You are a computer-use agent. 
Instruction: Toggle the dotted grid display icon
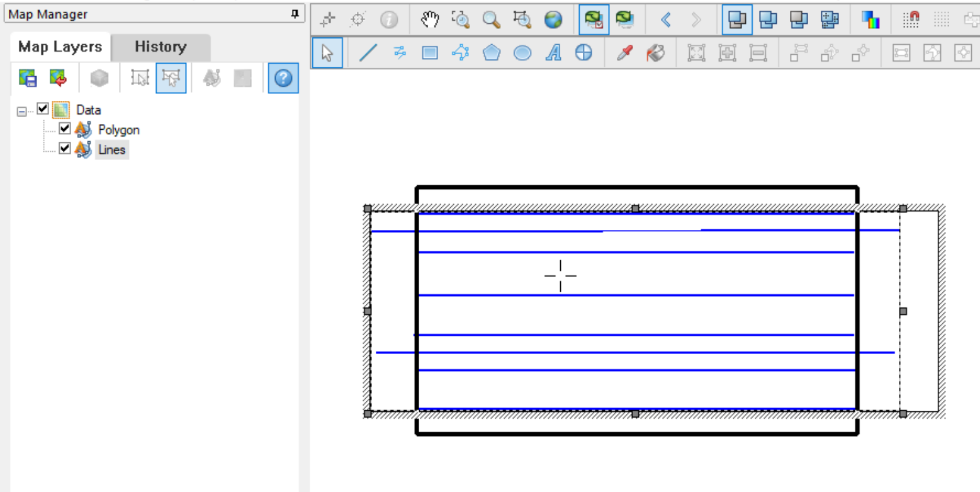point(941,20)
